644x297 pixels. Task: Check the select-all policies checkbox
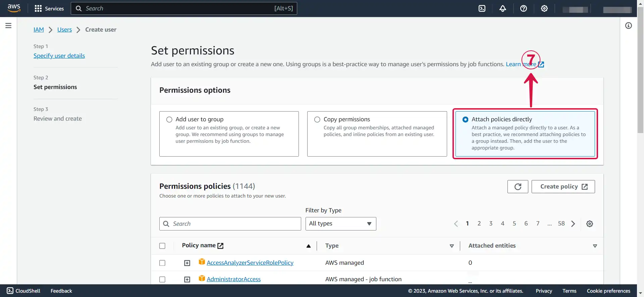coord(162,246)
